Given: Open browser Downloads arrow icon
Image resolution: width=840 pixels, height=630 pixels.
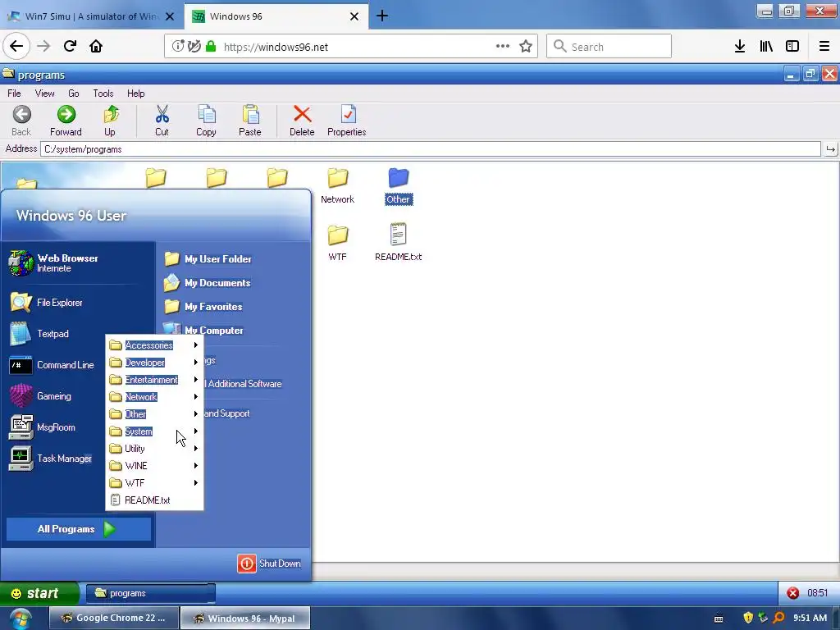Looking at the screenshot, I should 740,47.
